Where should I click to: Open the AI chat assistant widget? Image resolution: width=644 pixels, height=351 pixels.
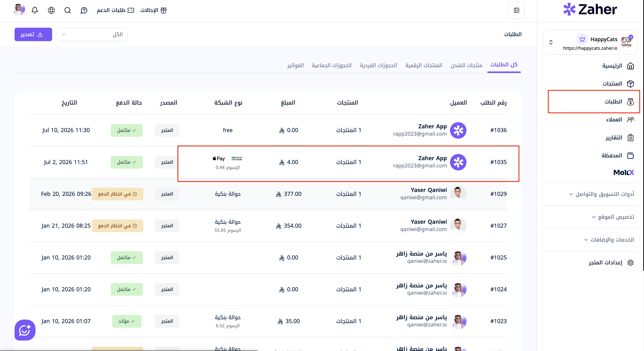25,330
